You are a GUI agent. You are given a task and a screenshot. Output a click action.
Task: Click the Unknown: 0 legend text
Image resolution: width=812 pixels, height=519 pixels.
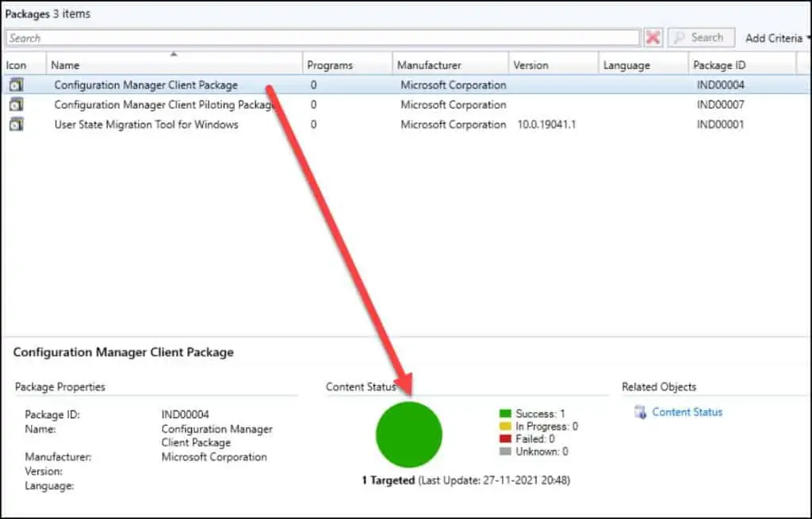(x=542, y=451)
